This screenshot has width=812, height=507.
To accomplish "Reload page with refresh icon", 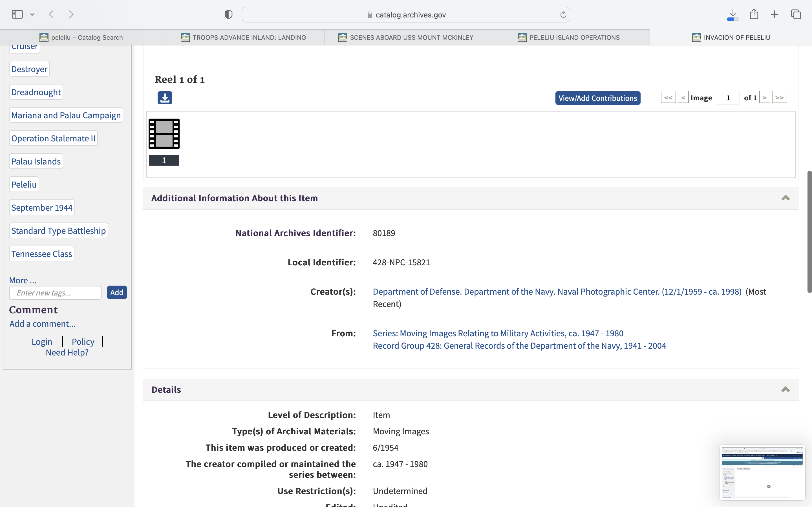I will [x=563, y=15].
